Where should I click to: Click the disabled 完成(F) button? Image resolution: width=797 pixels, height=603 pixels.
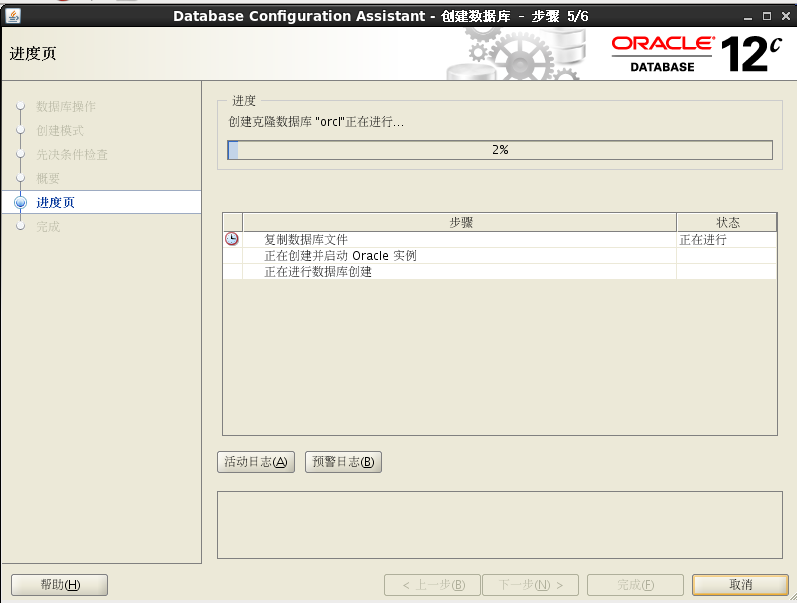(x=635, y=585)
